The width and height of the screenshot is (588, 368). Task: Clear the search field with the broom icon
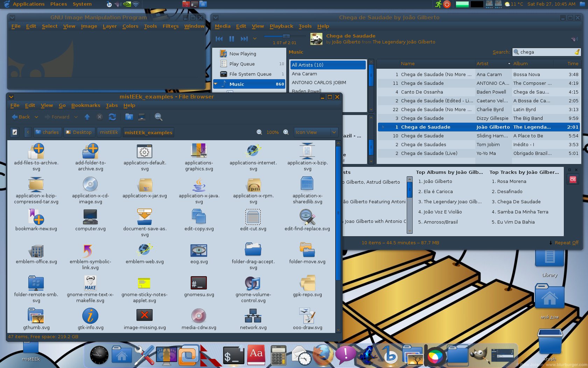(x=577, y=52)
